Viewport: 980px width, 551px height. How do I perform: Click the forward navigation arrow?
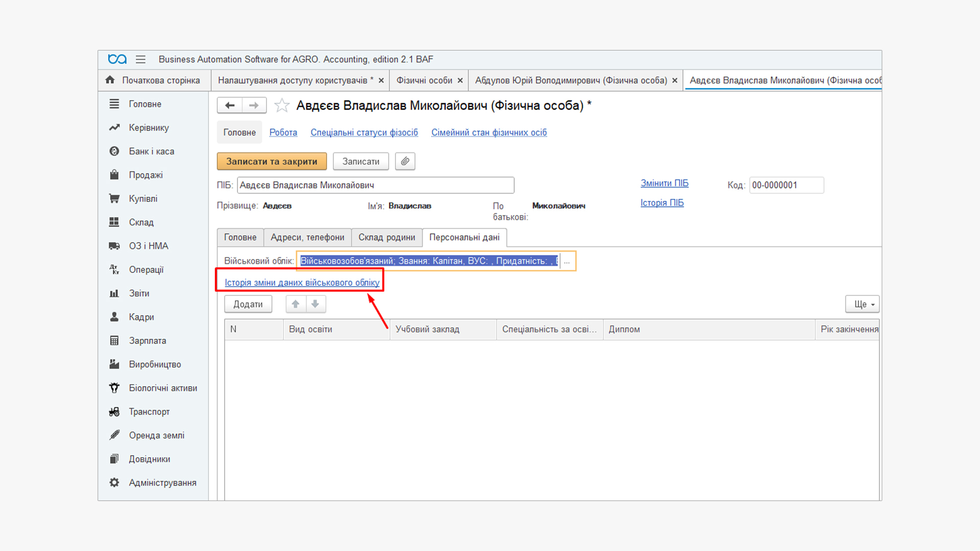click(x=254, y=106)
